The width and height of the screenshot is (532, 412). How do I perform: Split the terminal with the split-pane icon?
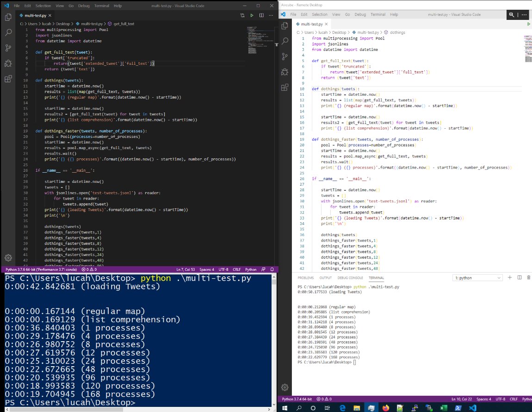(520, 277)
